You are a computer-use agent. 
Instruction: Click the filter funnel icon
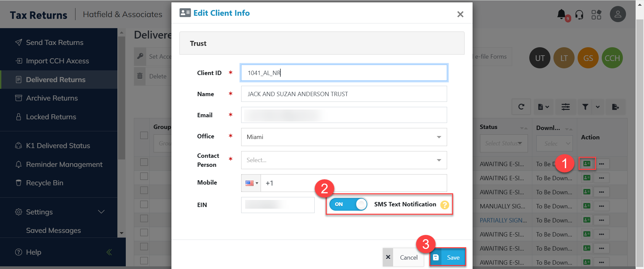tap(585, 107)
